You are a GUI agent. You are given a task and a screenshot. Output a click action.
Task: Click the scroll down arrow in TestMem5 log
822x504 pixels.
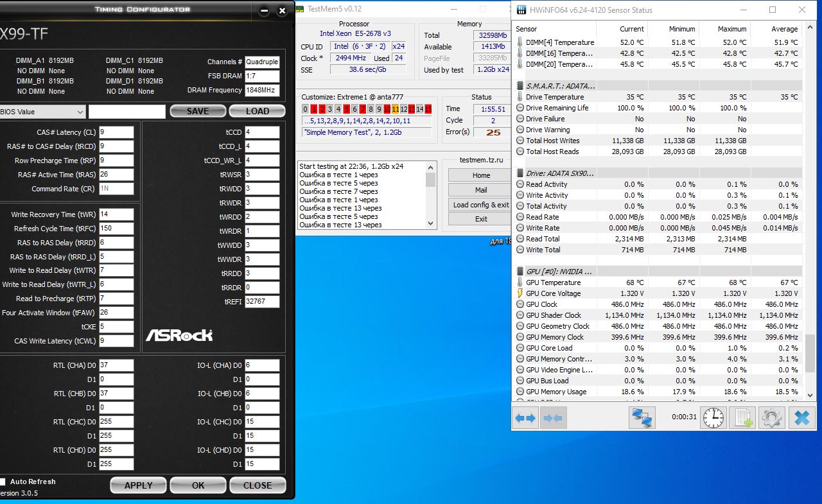point(431,223)
